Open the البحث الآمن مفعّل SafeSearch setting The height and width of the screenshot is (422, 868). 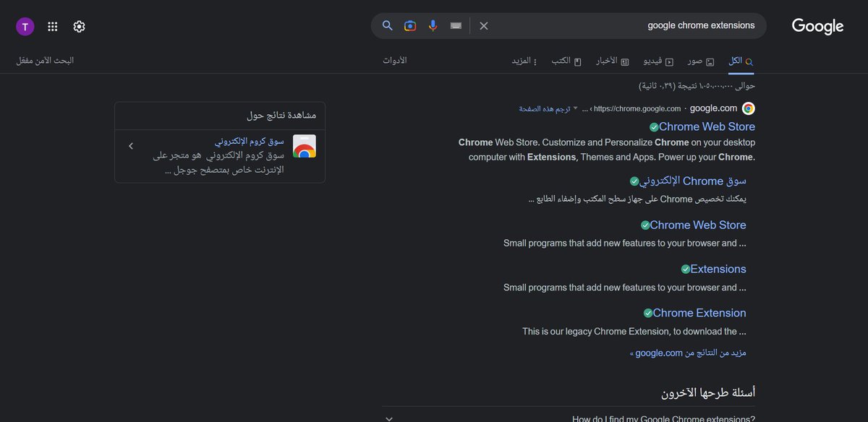click(45, 60)
